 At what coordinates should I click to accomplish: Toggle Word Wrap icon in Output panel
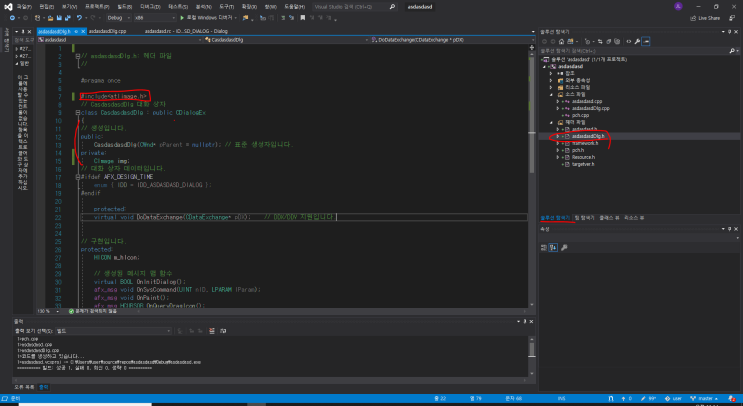click(x=223, y=331)
